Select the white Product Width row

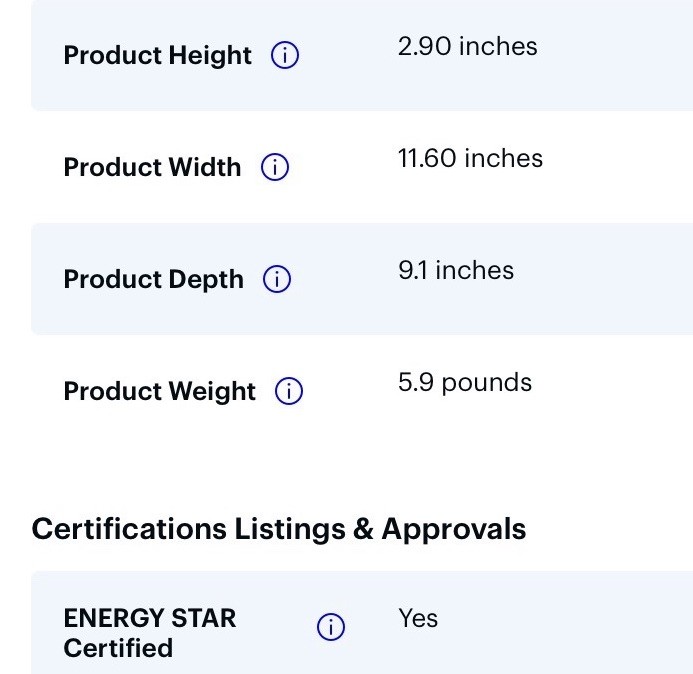coord(362,167)
